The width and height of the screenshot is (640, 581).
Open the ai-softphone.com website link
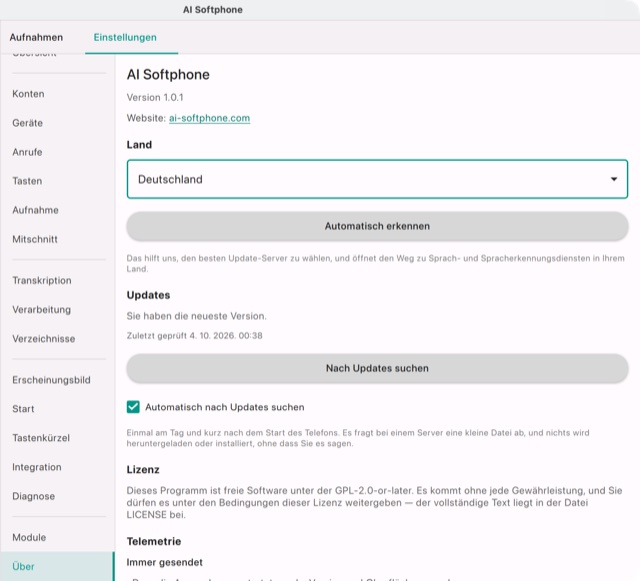click(209, 118)
